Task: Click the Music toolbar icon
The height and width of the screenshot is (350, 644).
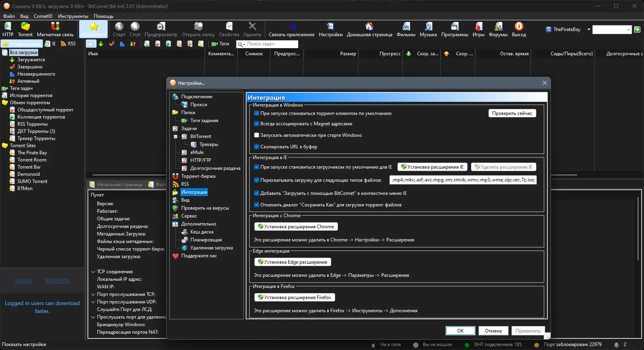Action: click(x=428, y=27)
